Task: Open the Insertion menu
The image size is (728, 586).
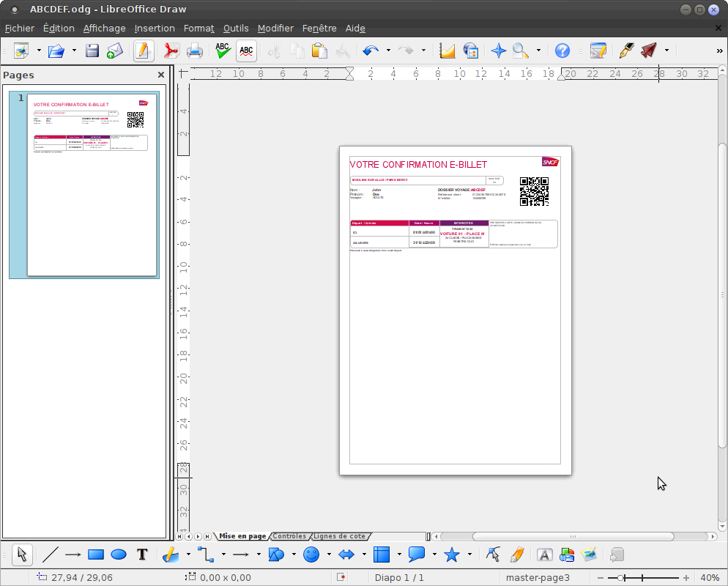Action: [x=155, y=29]
